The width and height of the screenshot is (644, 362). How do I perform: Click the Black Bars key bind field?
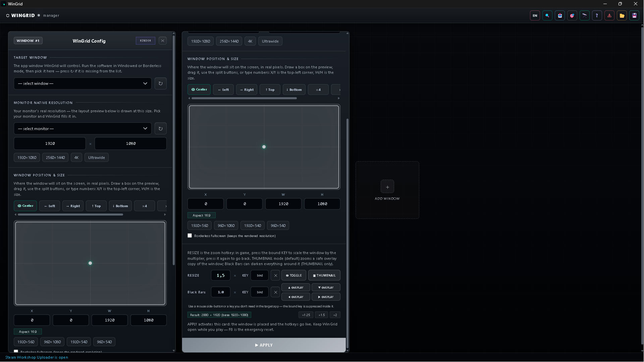(x=260, y=292)
